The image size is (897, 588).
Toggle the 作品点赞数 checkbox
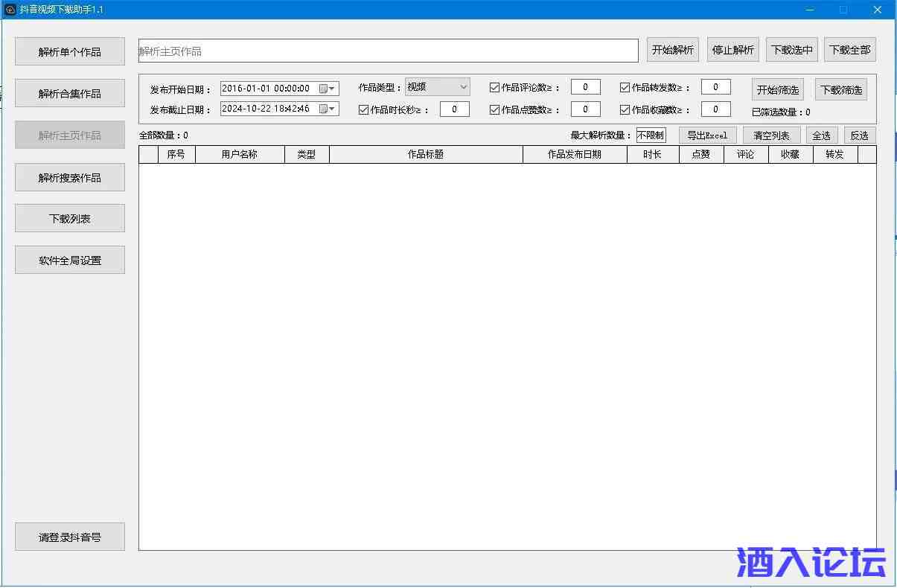coord(495,110)
